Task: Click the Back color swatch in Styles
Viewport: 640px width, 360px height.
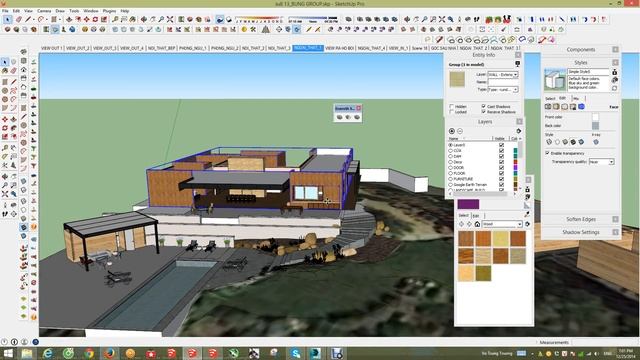Action: 595,126
